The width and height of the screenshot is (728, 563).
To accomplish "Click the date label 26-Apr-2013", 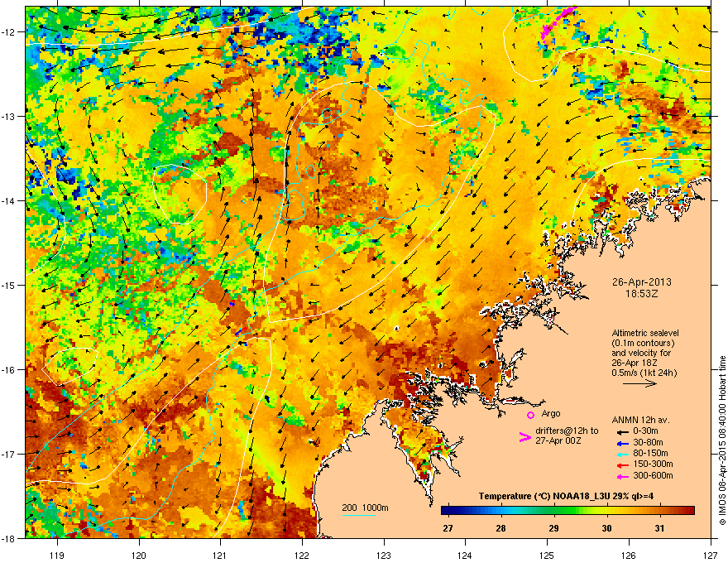I will 642,282.
